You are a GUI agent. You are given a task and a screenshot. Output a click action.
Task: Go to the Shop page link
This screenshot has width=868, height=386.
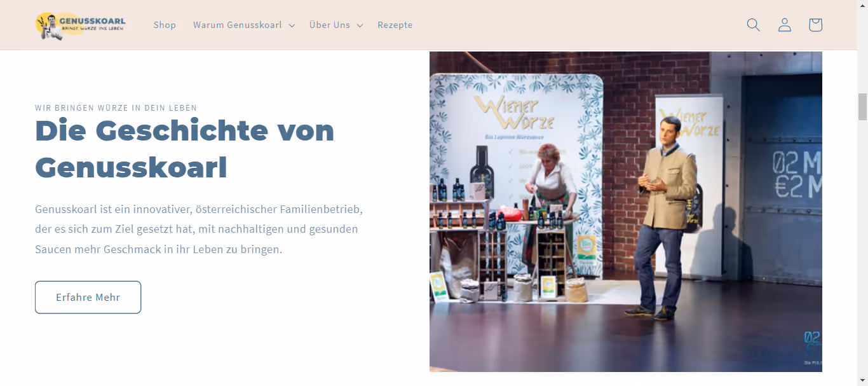tap(165, 25)
